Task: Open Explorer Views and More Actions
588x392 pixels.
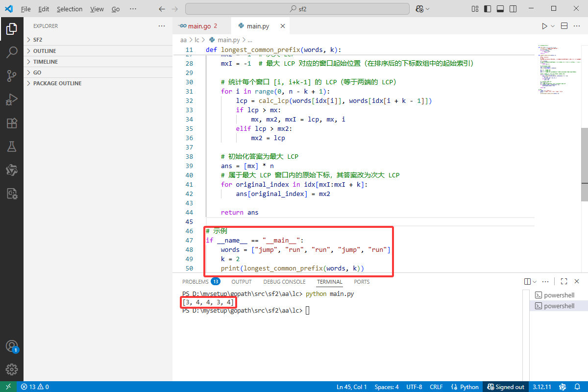Action: tap(162, 26)
